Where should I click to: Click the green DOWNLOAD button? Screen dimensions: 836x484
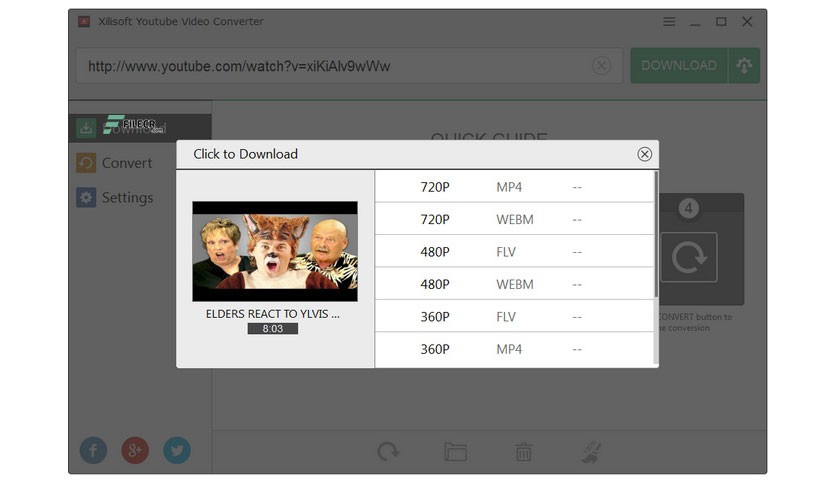pos(679,66)
